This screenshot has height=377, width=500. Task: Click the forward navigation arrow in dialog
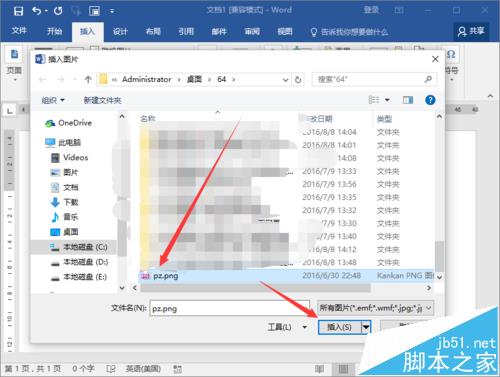click(x=61, y=79)
